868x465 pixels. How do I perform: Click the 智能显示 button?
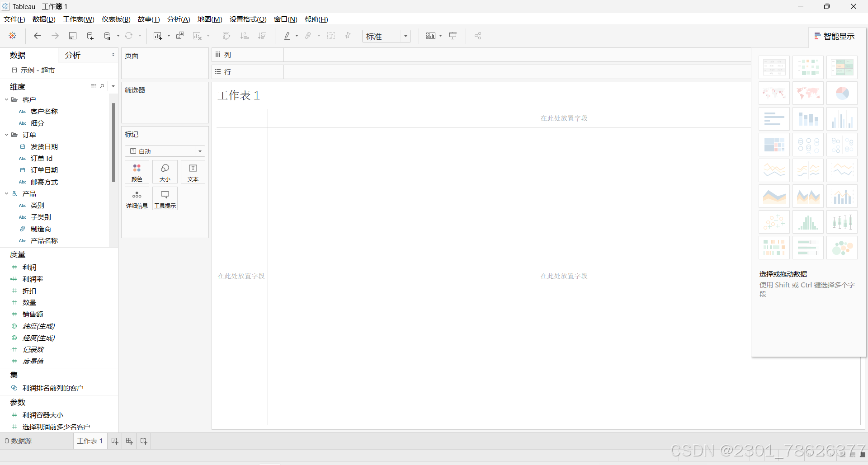834,36
